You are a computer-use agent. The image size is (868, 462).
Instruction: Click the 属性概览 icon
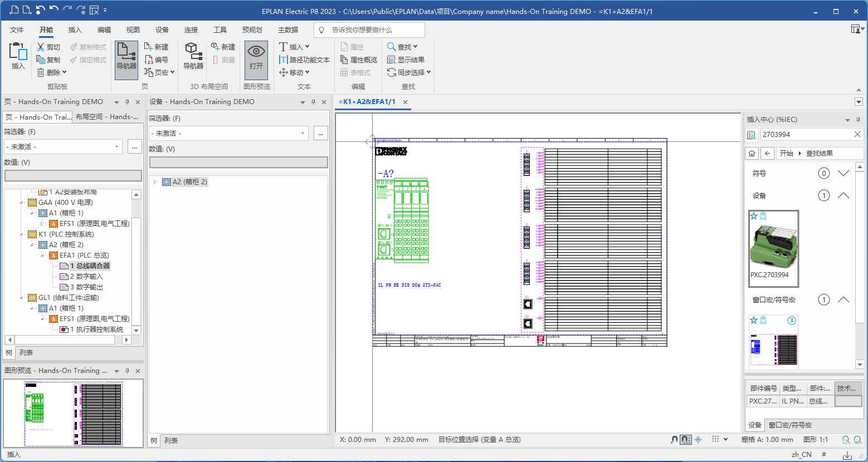click(344, 60)
